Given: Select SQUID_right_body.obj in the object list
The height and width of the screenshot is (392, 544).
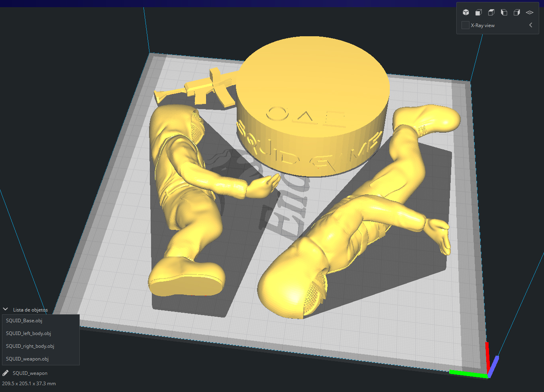Looking at the screenshot, I should coord(41,346).
